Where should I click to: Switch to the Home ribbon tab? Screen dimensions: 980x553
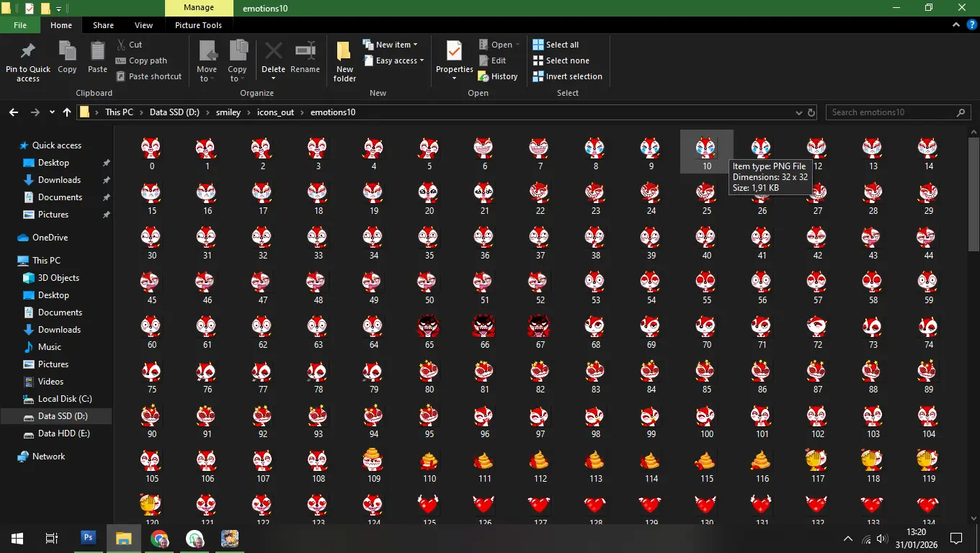[61, 25]
